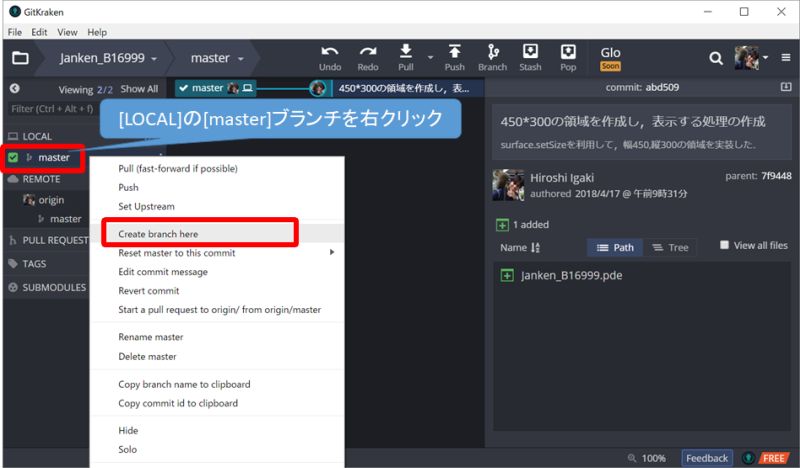The width and height of the screenshot is (800, 468).
Task: Select the master branch under origin
Action: [65, 219]
